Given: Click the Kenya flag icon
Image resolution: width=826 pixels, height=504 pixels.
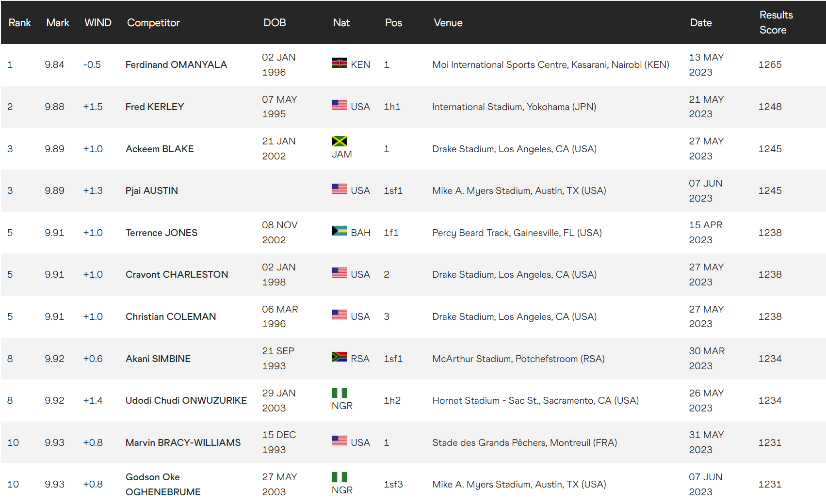Looking at the screenshot, I should pos(339,63).
